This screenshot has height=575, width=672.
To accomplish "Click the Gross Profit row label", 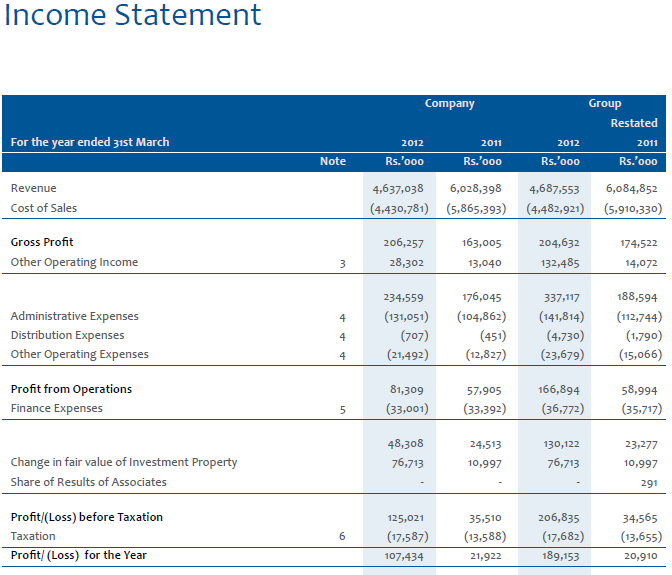I will (x=42, y=243).
